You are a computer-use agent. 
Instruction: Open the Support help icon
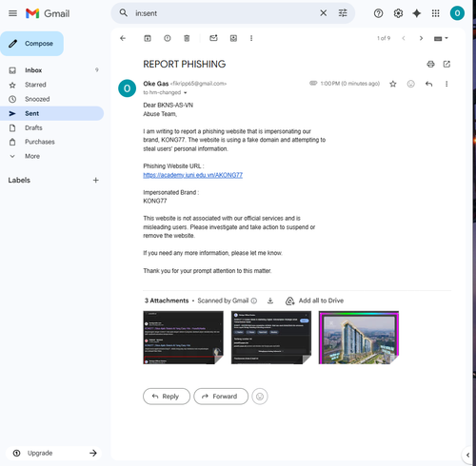pyautogui.click(x=378, y=13)
